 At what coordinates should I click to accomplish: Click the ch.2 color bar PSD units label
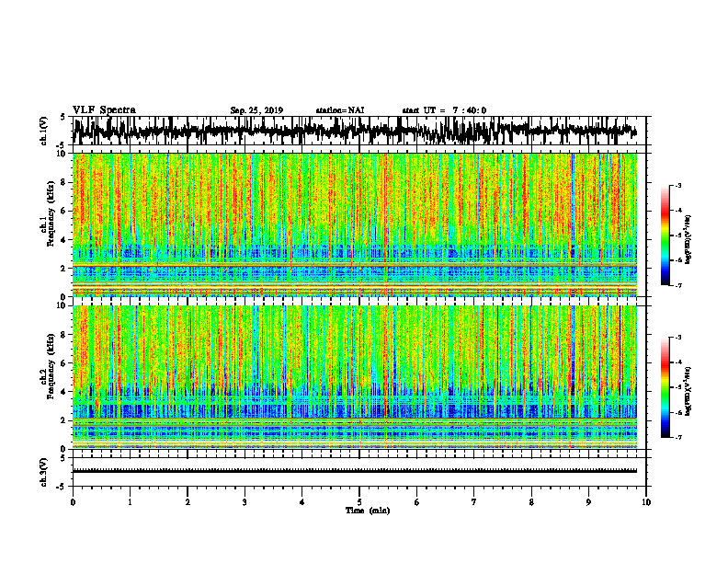click(x=688, y=391)
